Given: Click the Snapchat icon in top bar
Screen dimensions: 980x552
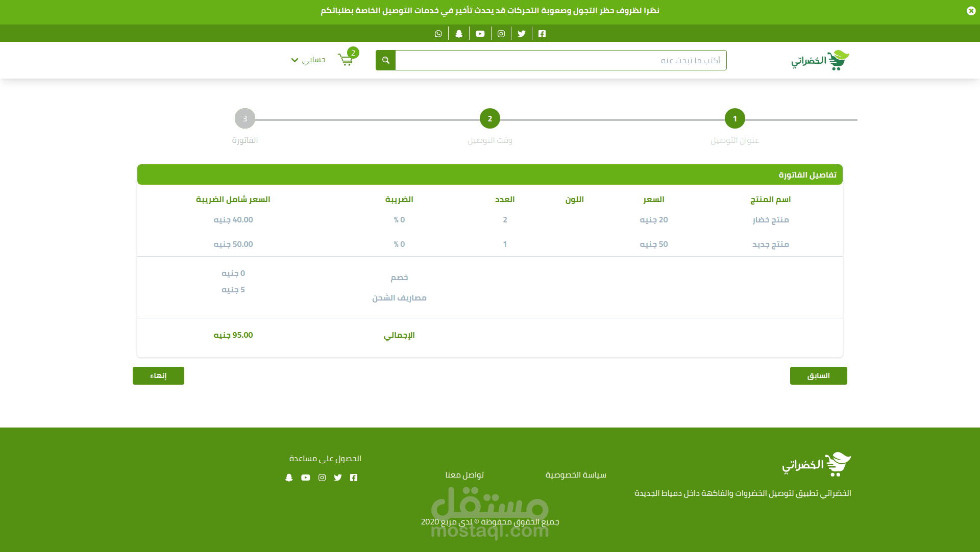Looking at the screenshot, I should click(459, 34).
